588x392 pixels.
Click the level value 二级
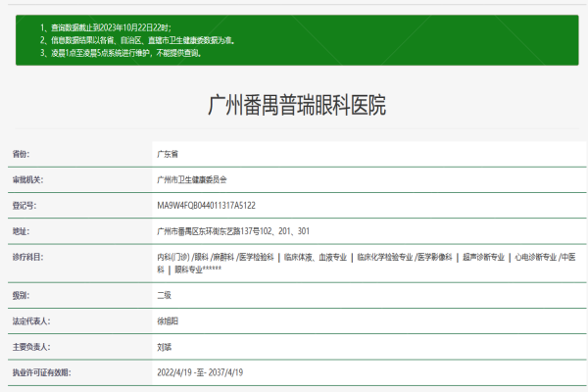tap(165, 295)
